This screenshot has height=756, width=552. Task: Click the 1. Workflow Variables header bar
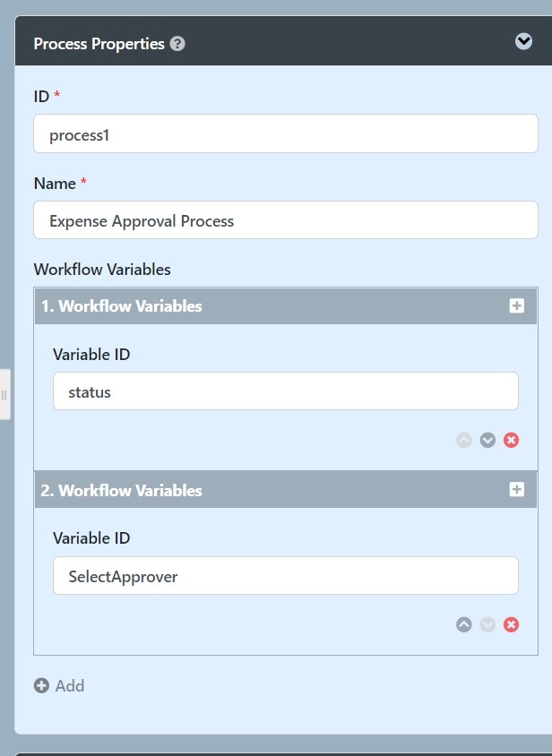tap(286, 306)
